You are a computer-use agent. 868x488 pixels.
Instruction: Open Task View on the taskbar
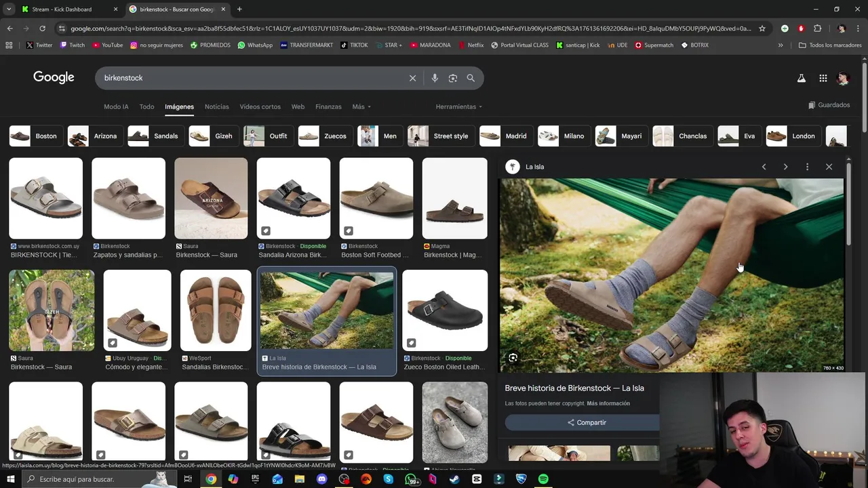[x=188, y=479]
